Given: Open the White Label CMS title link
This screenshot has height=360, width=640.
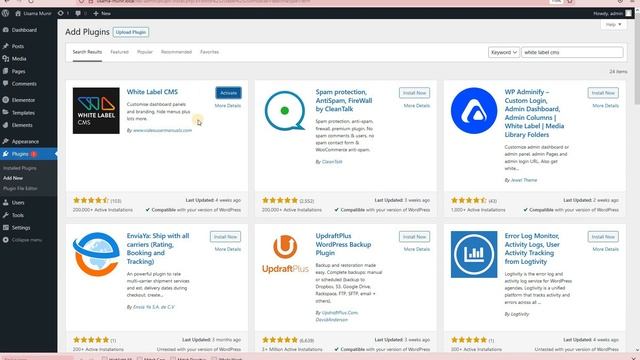Looking at the screenshot, I should [x=152, y=92].
